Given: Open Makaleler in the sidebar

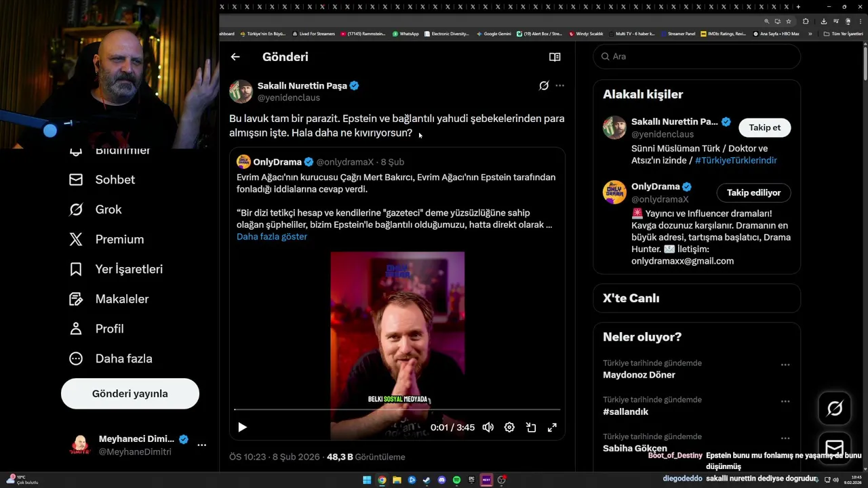Looking at the screenshot, I should point(108,299).
